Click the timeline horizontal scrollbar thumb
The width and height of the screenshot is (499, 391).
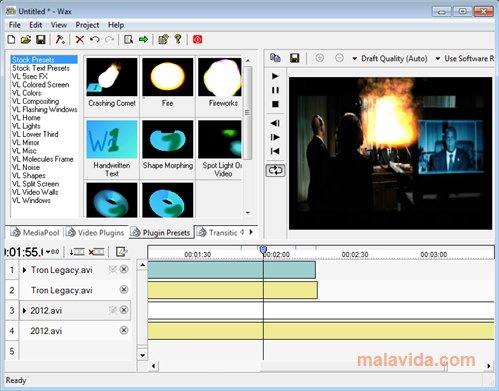click(x=353, y=366)
